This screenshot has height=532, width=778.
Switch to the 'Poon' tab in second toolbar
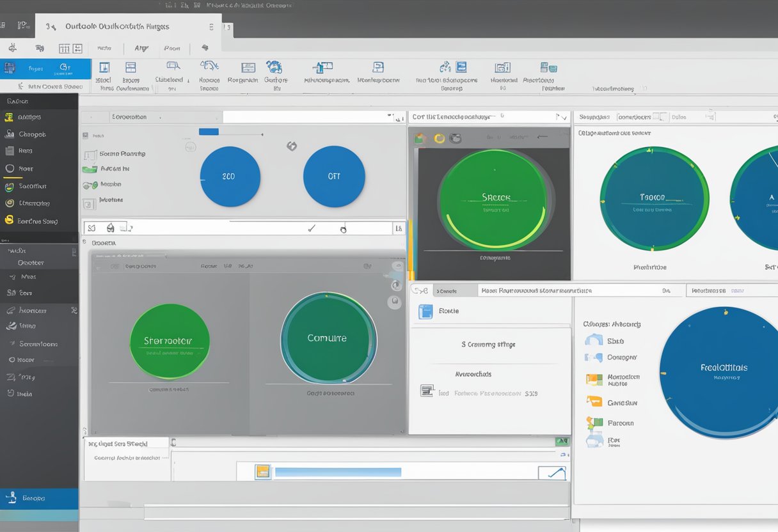(x=171, y=48)
